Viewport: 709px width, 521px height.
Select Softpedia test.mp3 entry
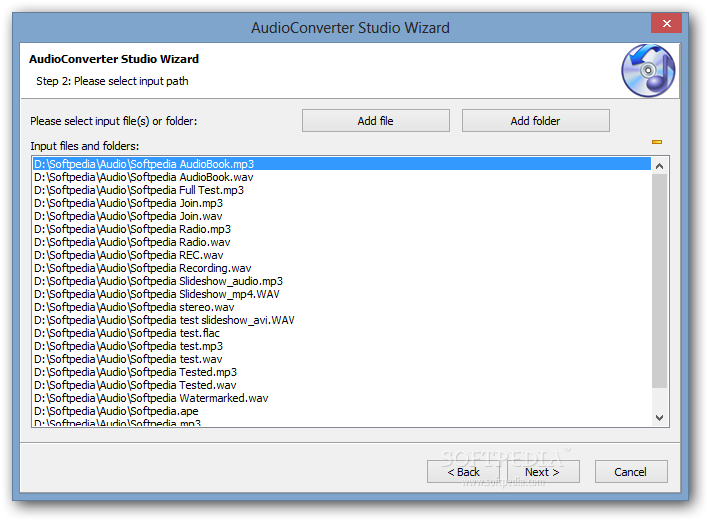(x=342, y=346)
